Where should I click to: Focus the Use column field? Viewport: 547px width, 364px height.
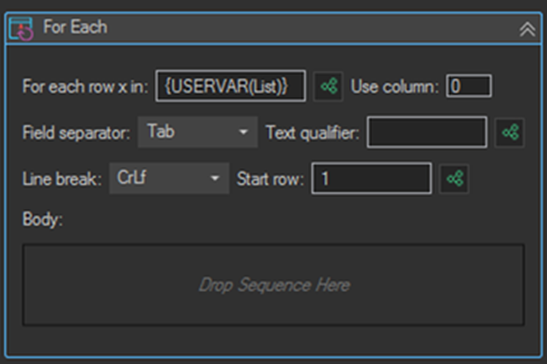coord(469,86)
